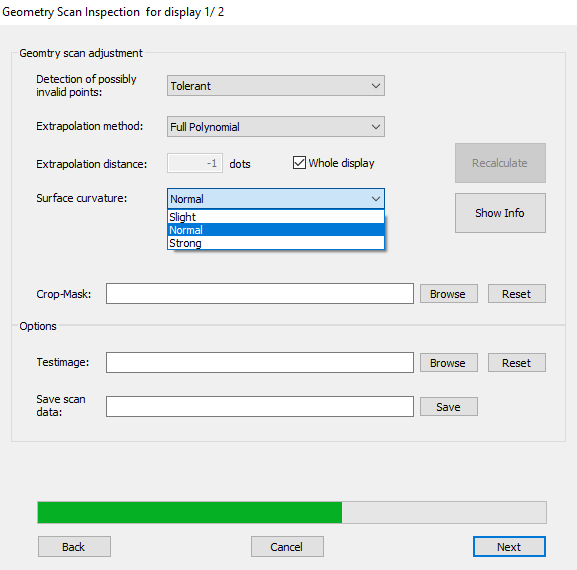Browse for a Crop-Mask file
Viewport: 577px width, 570px height.
(449, 294)
